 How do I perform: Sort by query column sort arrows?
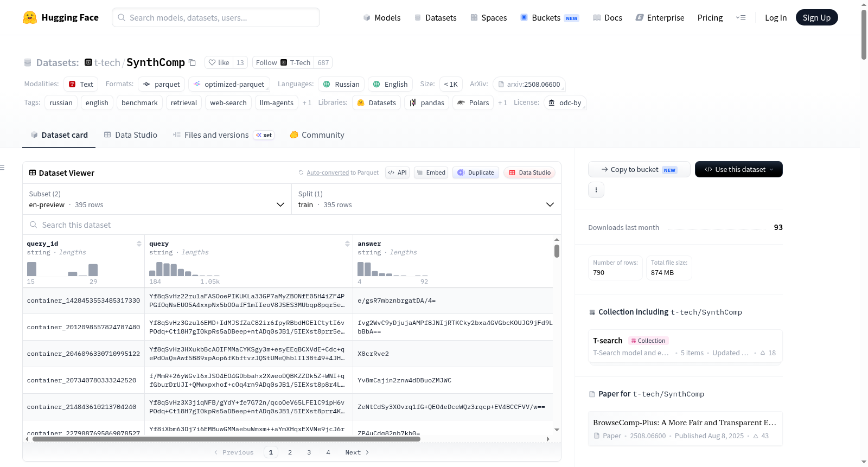347,244
